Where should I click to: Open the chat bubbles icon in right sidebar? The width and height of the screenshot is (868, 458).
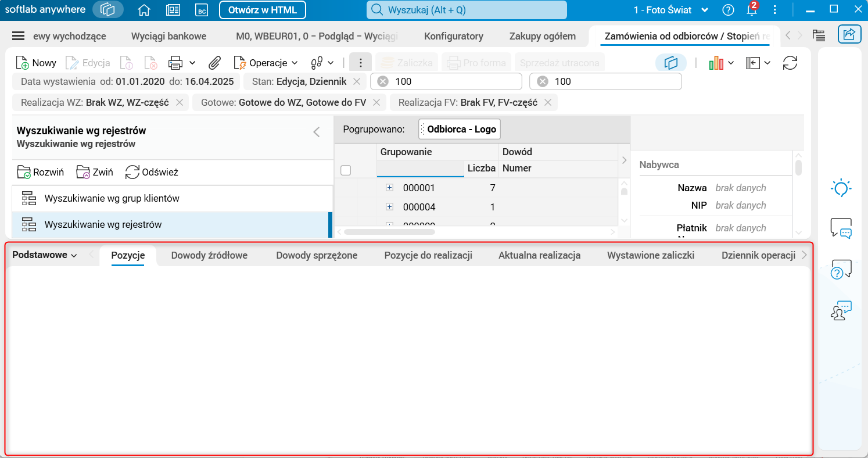click(841, 228)
